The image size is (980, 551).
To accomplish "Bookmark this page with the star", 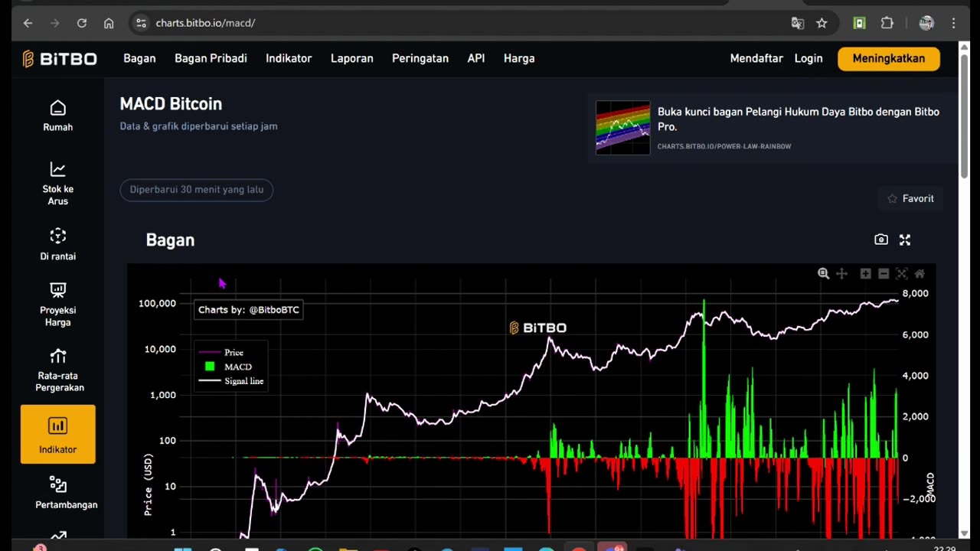I will (x=822, y=23).
